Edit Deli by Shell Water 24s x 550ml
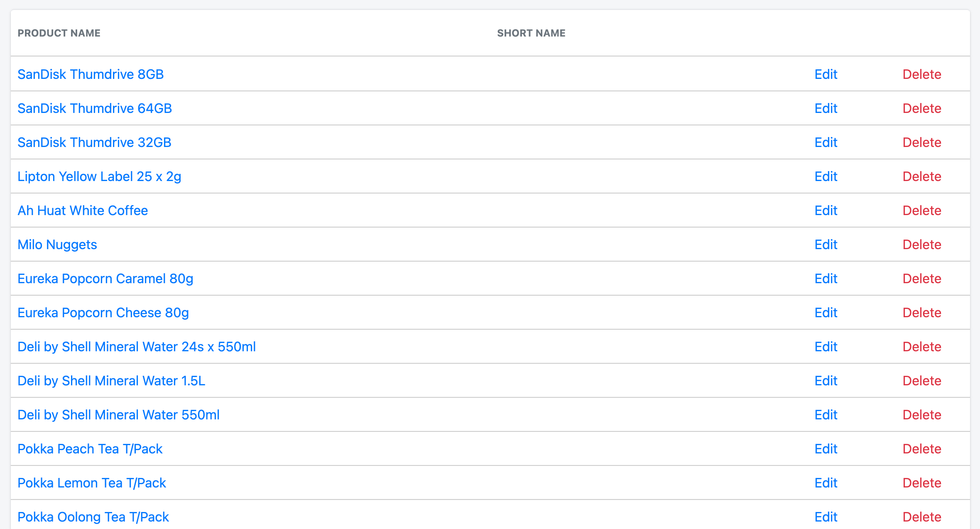 point(826,347)
